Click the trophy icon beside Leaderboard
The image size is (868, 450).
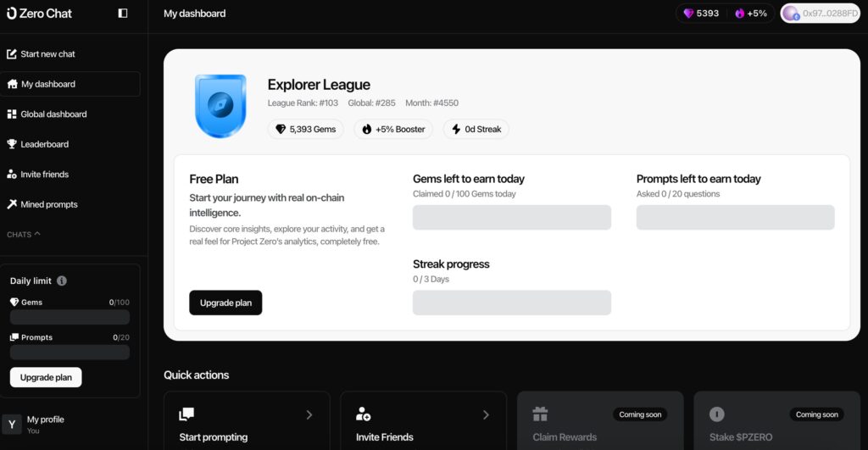[x=12, y=144]
